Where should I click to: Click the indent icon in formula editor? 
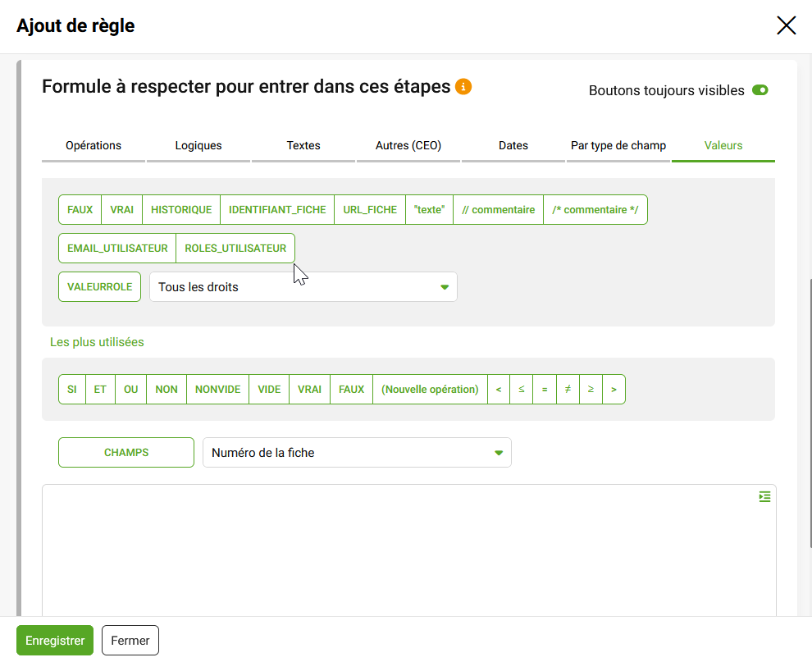pyautogui.click(x=764, y=497)
